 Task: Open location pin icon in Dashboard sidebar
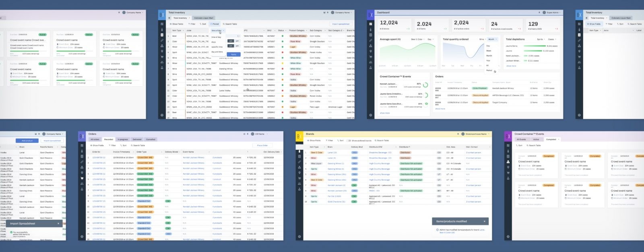[x=371, y=51]
